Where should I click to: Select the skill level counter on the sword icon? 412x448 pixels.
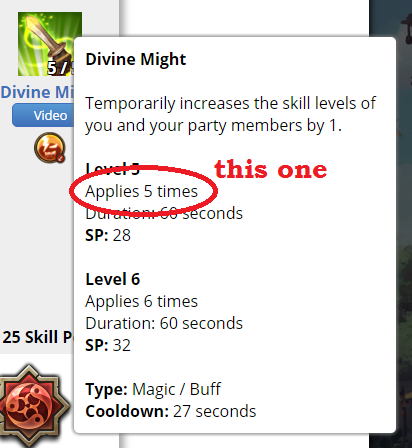[x=61, y=68]
